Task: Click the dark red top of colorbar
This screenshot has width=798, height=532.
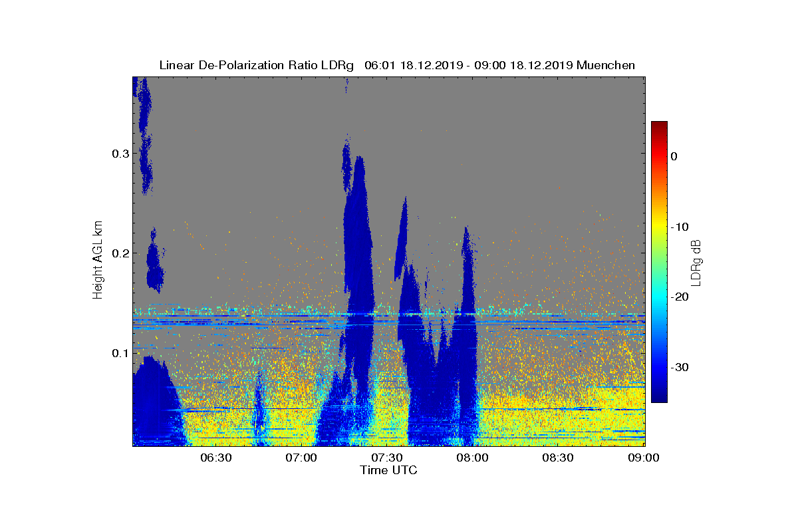Action: tap(659, 126)
